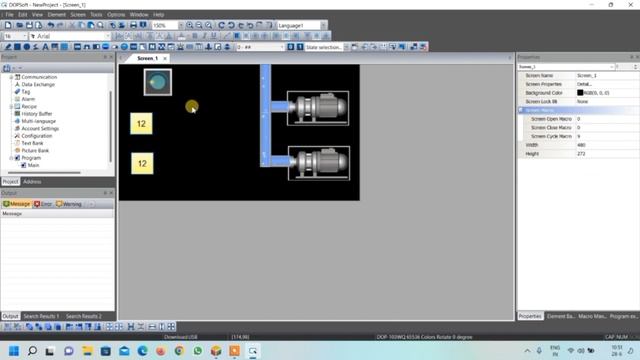Select the round indicator lamp element
Viewport: 640px width, 360px height.
coord(158,82)
